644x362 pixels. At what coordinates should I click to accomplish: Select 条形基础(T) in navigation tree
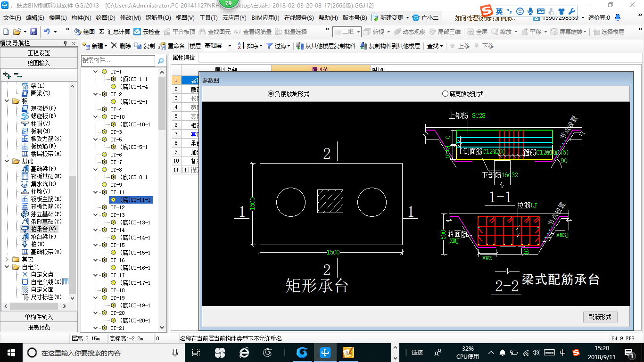pyautogui.click(x=41, y=222)
